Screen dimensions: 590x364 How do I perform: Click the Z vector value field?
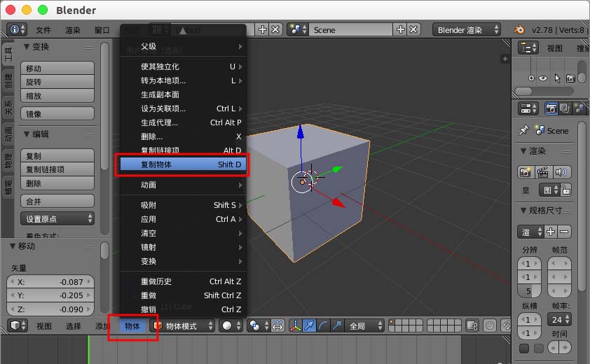[x=50, y=309]
